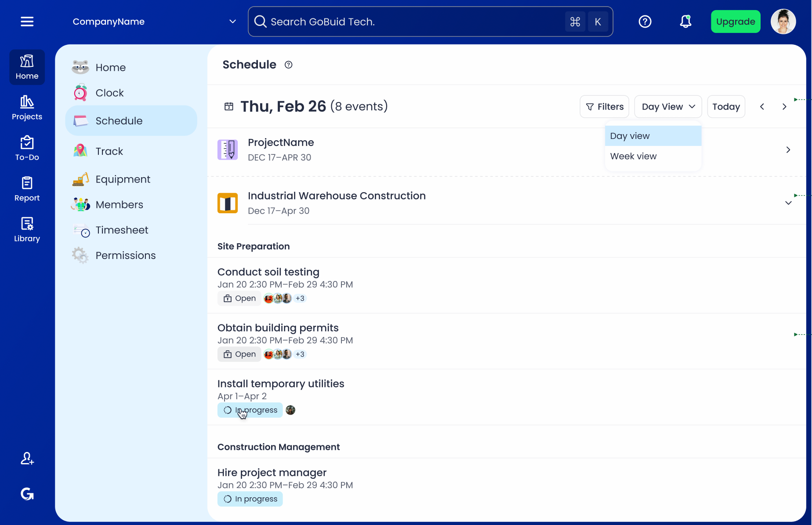Click the help question mark icon in header
This screenshot has height=525, width=812.
click(x=645, y=22)
